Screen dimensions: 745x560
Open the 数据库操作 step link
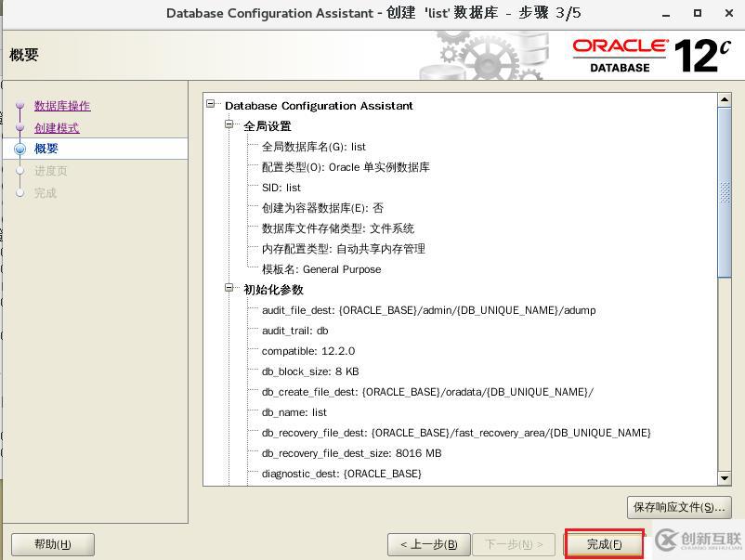tap(62, 106)
